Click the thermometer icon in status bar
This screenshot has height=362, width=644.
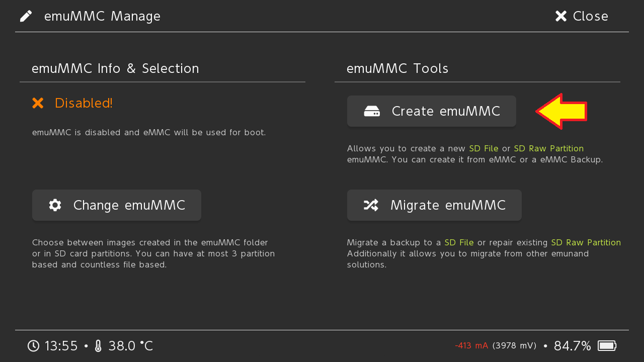(x=98, y=346)
